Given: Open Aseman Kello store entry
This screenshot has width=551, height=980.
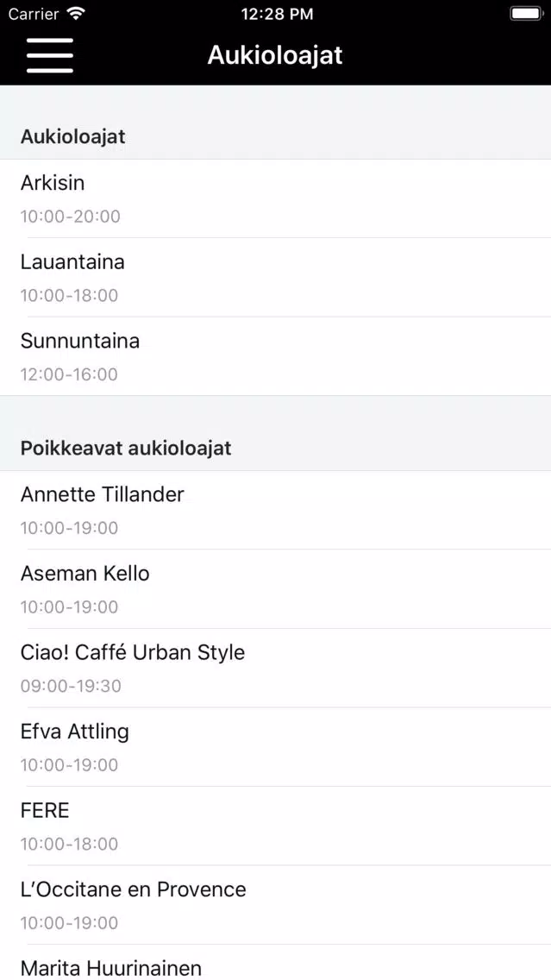Looking at the screenshot, I should [x=275, y=589].
